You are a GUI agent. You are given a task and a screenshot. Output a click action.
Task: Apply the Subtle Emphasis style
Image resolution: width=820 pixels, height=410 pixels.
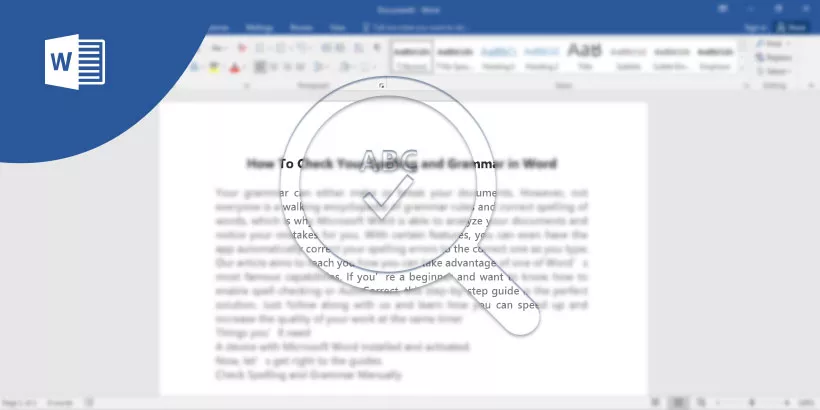pyautogui.click(x=671, y=56)
